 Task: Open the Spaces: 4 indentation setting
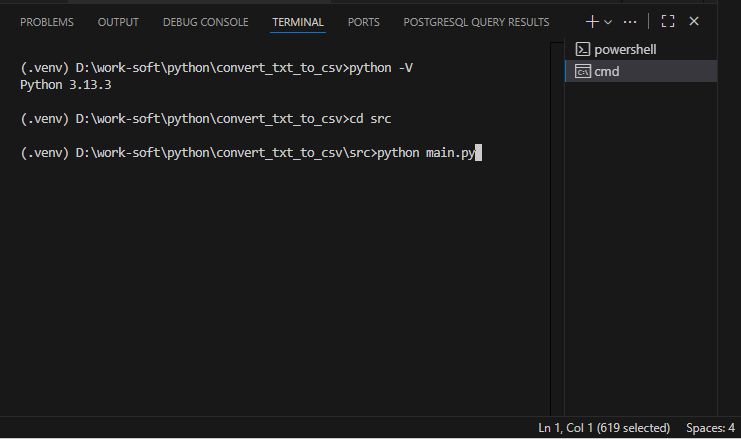coord(710,428)
